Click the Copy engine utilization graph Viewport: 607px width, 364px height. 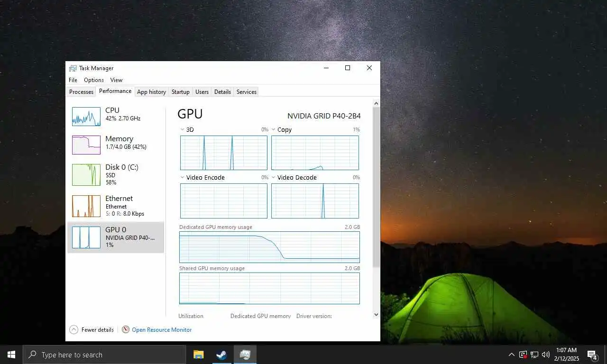tap(315, 153)
